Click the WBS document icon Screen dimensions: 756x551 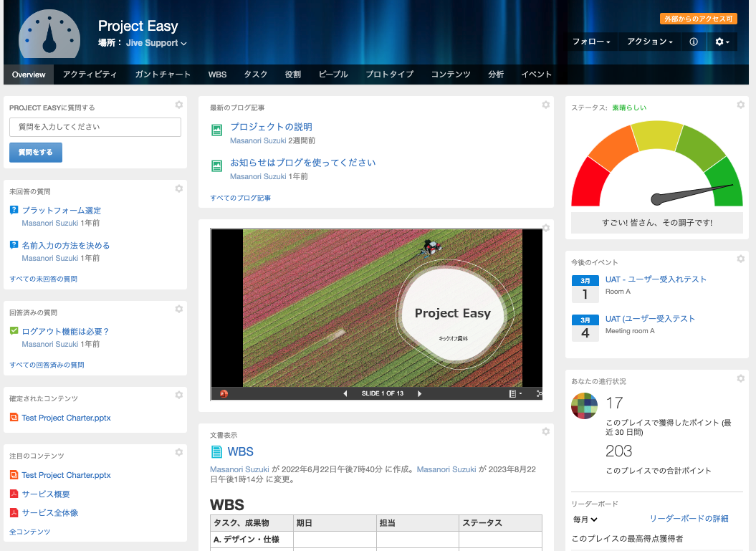216,451
